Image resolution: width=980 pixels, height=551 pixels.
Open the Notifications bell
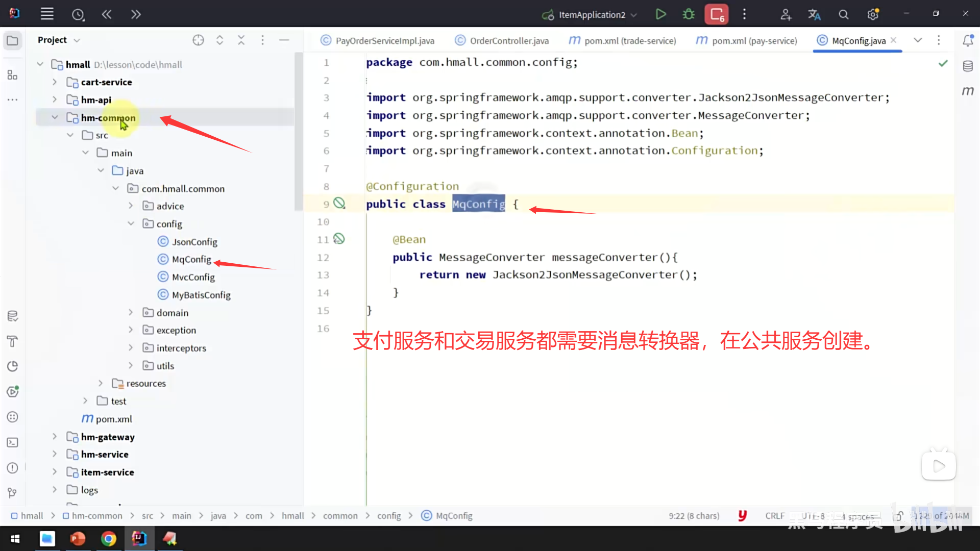(x=968, y=40)
